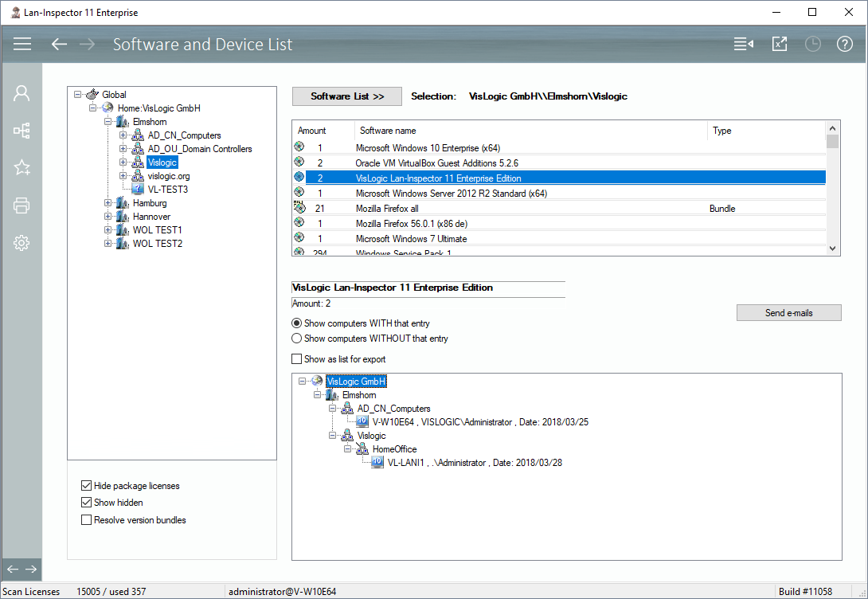Click the software list scrollbar down arrow
The height and width of the screenshot is (599, 868).
pos(833,249)
